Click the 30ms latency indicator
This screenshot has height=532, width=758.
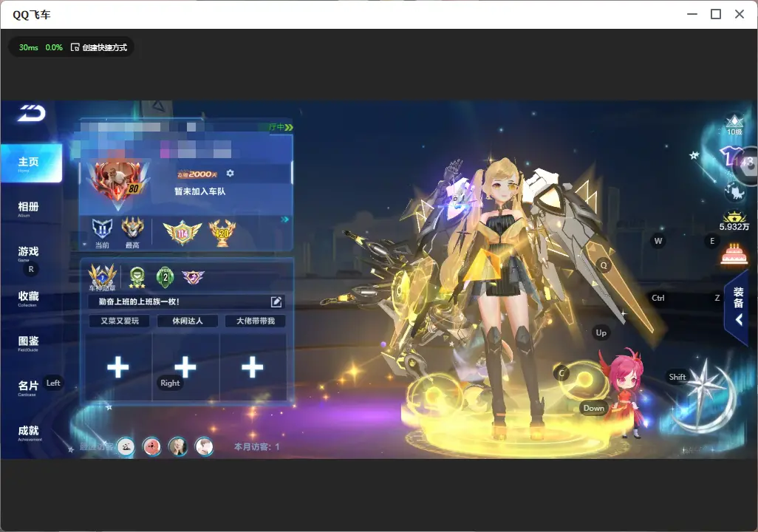[29, 47]
